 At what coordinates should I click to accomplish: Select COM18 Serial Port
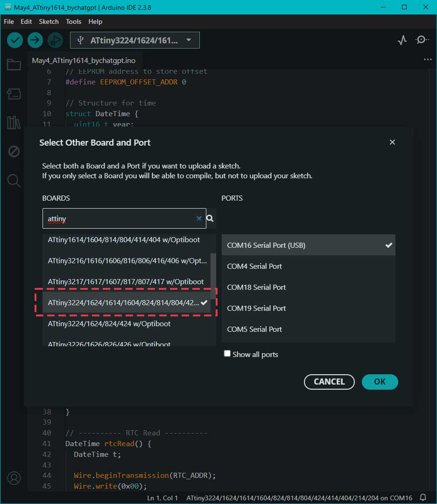[x=309, y=287]
